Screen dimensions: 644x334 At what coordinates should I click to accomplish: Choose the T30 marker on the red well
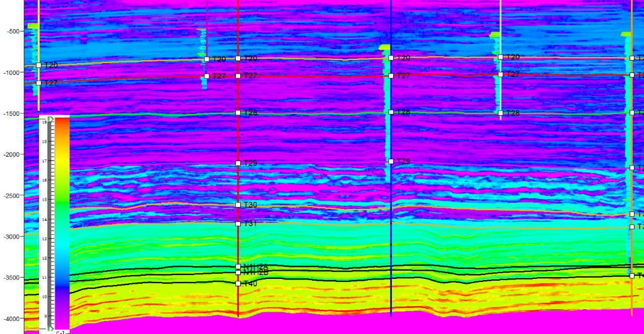[238, 204]
